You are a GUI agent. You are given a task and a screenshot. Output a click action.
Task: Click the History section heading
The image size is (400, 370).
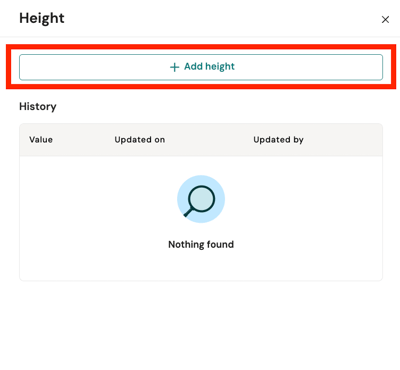tap(38, 107)
